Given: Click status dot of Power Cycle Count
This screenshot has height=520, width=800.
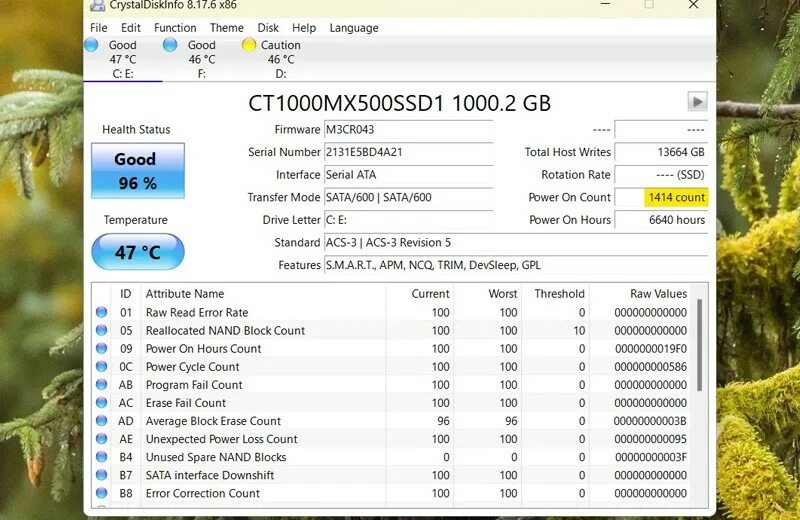Looking at the screenshot, I should pos(102,366).
